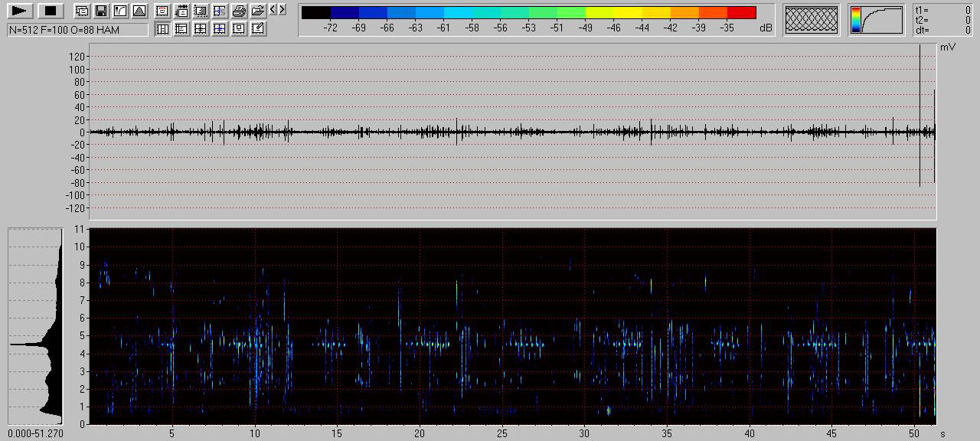Click the rainbow color curve settings button

click(x=876, y=20)
